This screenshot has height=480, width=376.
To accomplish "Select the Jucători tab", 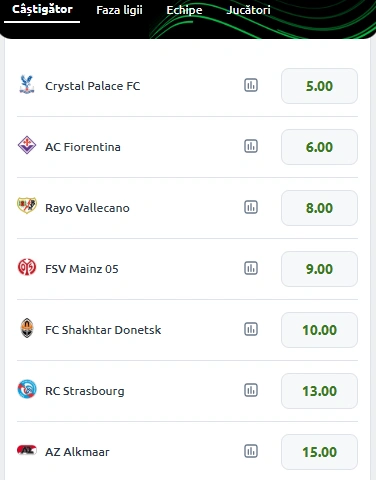I will [x=248, y=10].
